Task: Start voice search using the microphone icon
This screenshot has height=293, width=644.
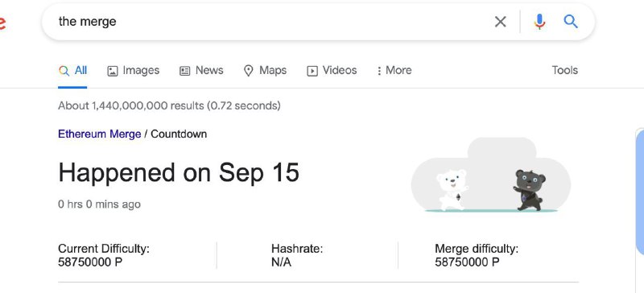Action: pyautogui.click(x=539, y=22)
